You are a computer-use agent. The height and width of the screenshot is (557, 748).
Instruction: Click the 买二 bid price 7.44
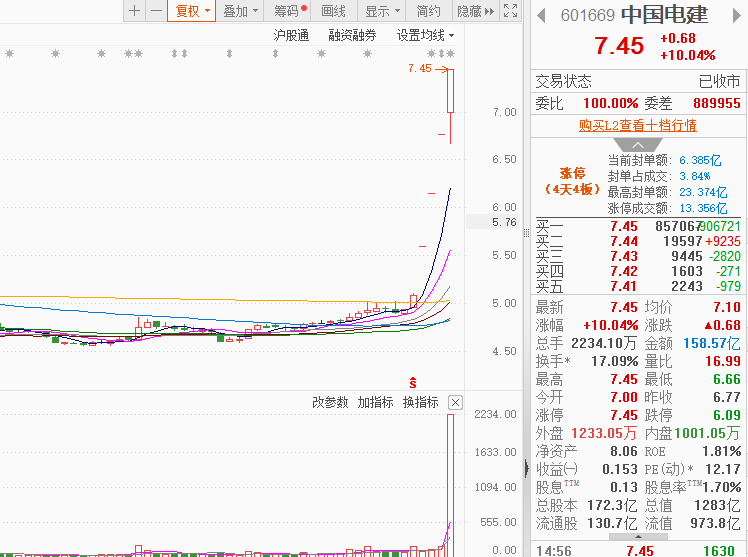click(624, 241)
